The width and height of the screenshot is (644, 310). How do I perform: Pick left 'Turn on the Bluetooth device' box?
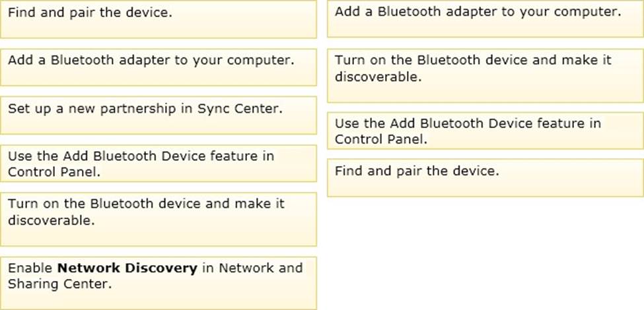point(158,220)
